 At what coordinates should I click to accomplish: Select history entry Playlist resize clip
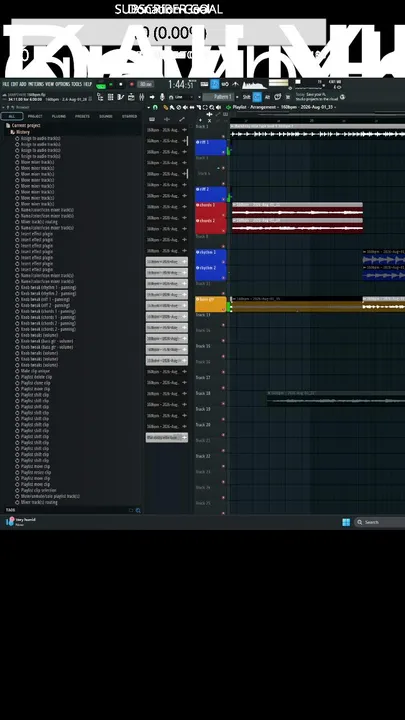coord(36,472)
